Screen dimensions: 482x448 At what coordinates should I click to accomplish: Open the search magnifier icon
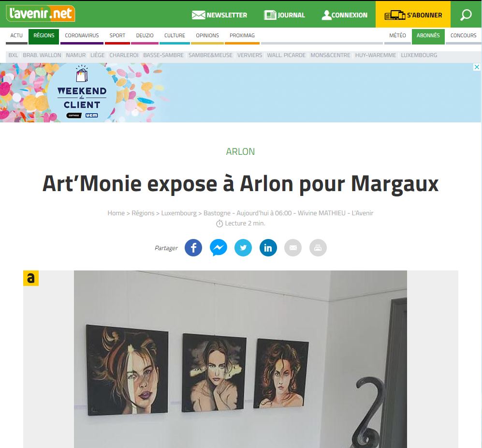click(466, 15)
